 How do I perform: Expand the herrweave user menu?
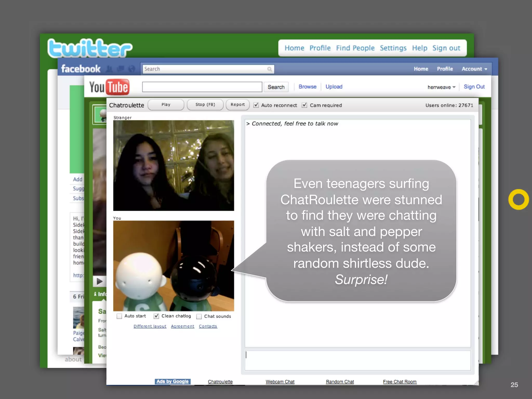point(441,87)
